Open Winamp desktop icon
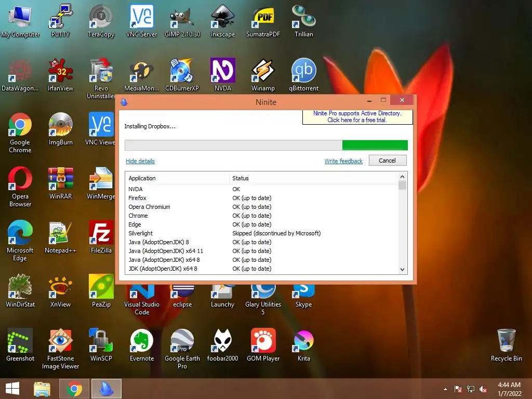The height and width of the screenshot is (399, 532). click(263, 75)
